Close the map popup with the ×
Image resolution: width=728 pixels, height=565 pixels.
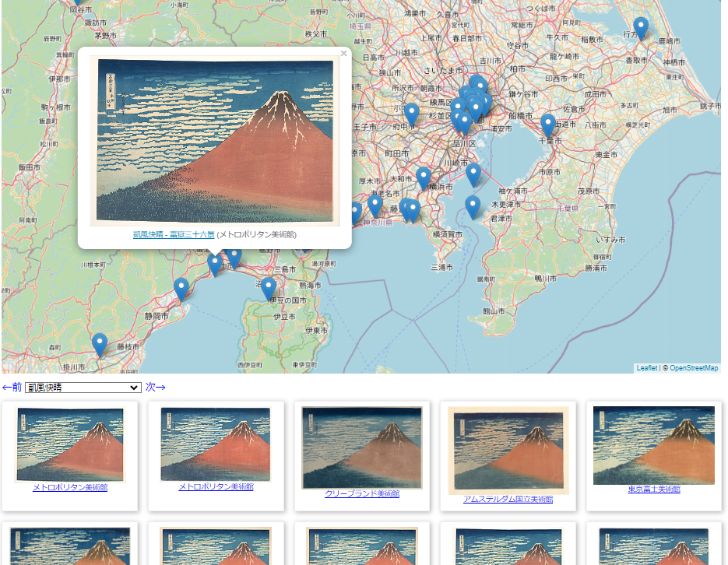[343, 54]
